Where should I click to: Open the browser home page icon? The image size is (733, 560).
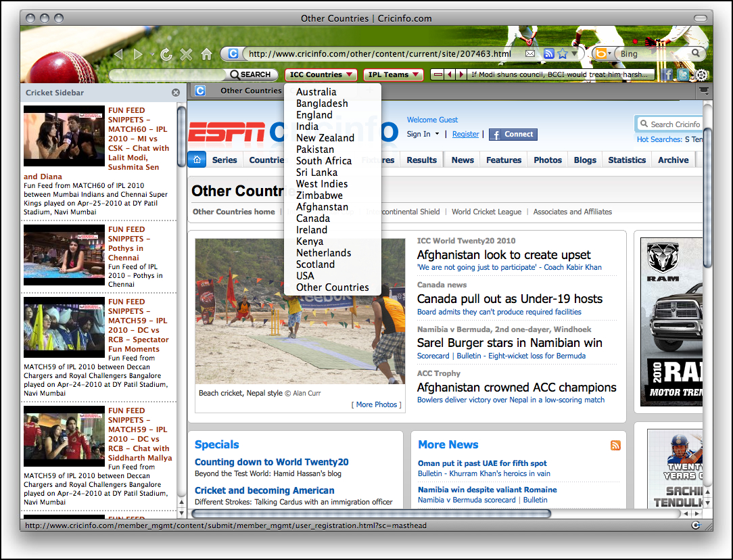(x=206, y=54)
